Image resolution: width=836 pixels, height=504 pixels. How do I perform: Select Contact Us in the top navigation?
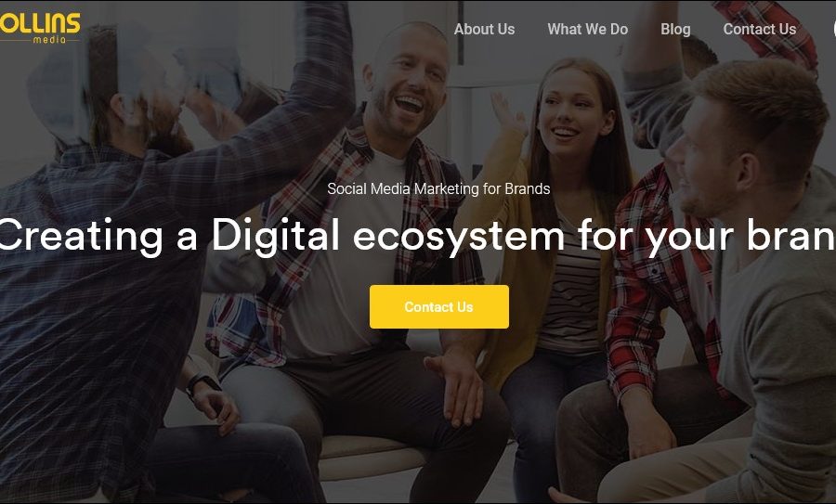coord(759,30)
